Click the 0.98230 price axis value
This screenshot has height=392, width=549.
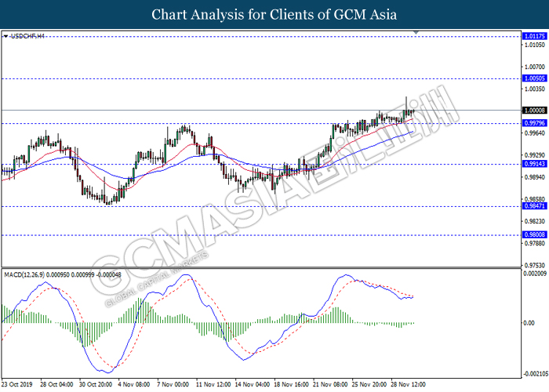tap(535, 221)
